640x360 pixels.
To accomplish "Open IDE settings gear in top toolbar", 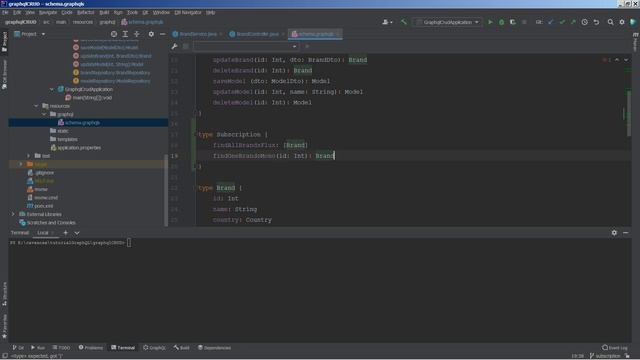I will 622,22.
